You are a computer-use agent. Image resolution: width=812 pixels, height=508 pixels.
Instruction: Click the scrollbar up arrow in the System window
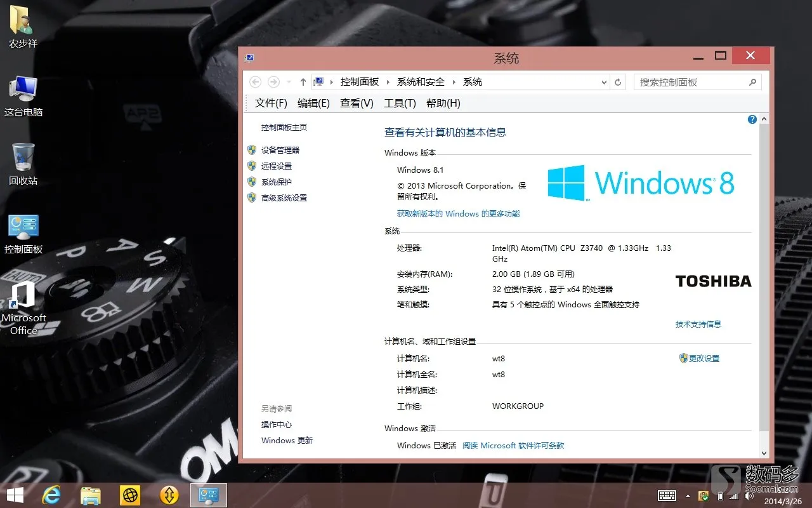tap(764, 119)
